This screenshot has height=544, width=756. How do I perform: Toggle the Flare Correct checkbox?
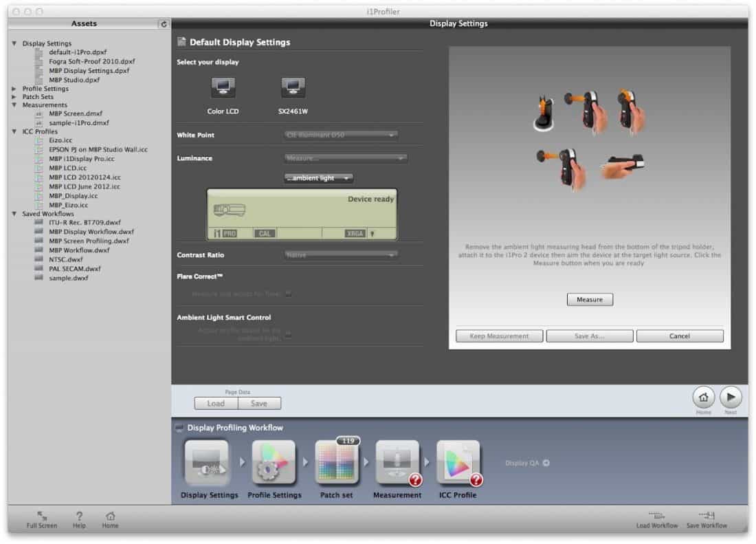[x=289, y=294]
